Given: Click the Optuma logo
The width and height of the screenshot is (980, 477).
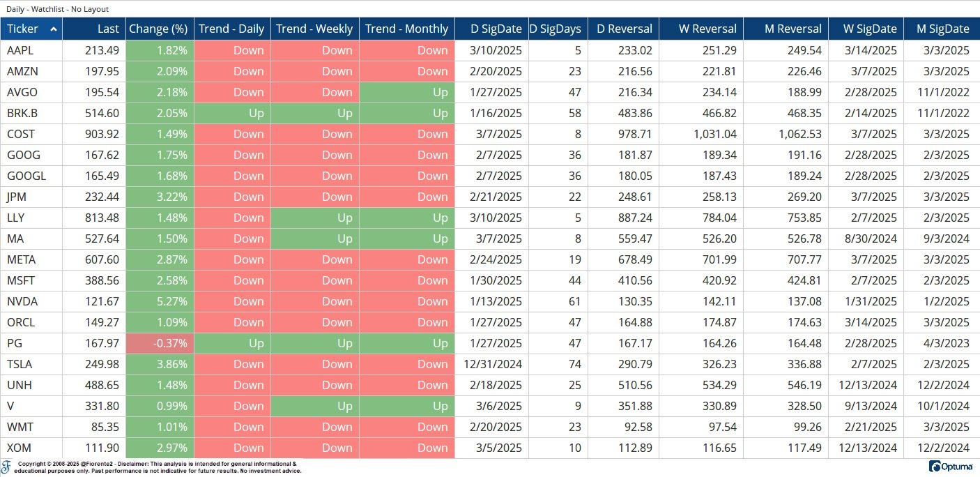Looking at the screenshot, I should tap(952, 467).
